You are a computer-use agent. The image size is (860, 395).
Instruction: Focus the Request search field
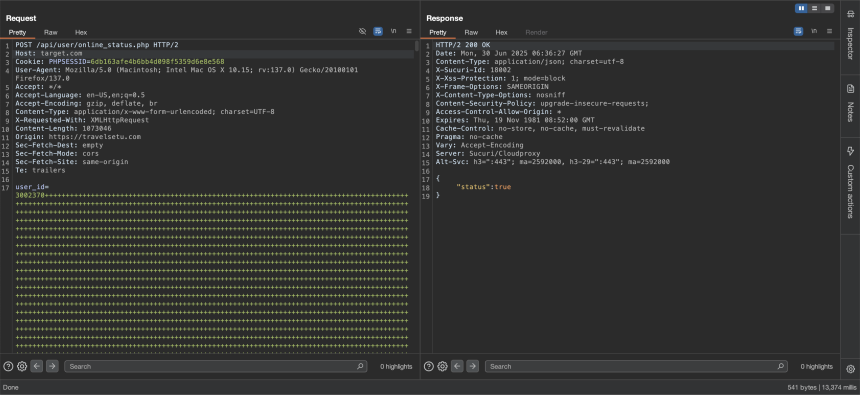[216, 366]
